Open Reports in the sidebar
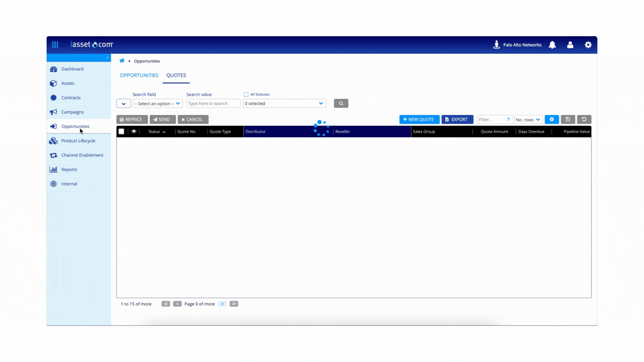Image resolution: width=644 pixels, height=362 pixels. pos(79,170)
